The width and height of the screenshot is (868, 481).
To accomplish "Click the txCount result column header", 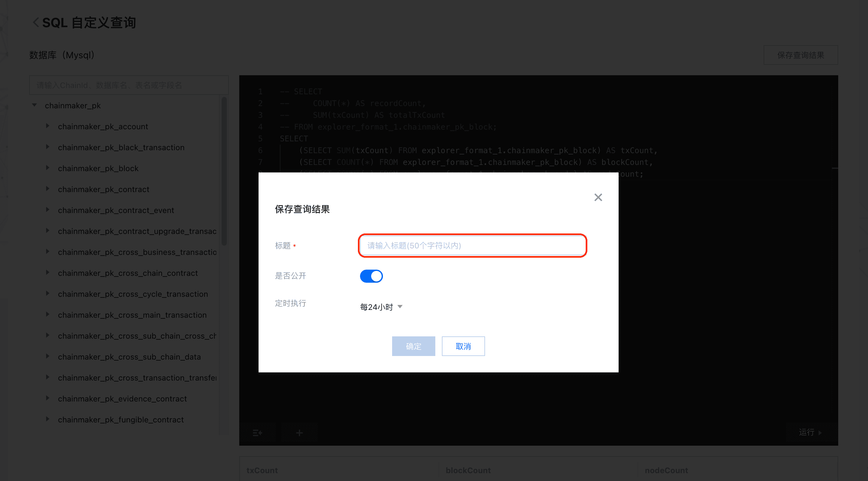I will 262,470.
